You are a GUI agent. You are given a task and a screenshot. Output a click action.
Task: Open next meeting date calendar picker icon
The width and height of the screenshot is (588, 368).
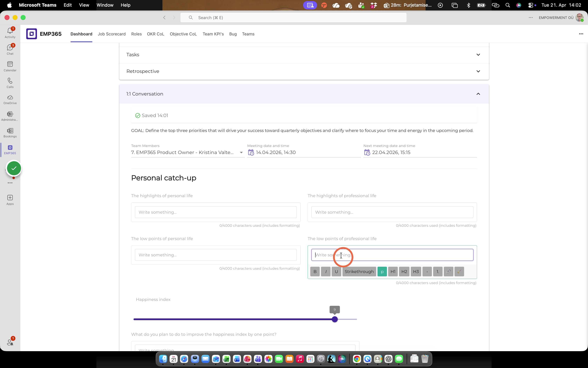coord(367,153)
